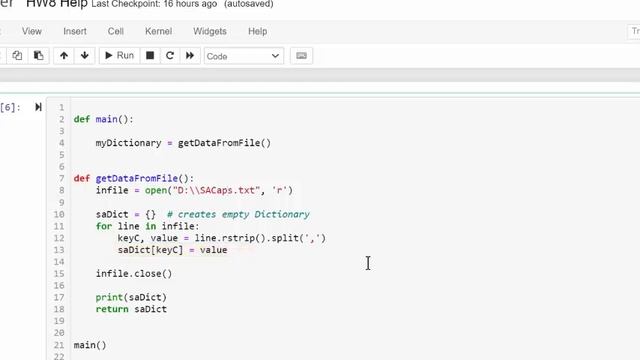Click the saDict = {} line
The width and height of the screenshot is (640, 360).
coord(202,214)
